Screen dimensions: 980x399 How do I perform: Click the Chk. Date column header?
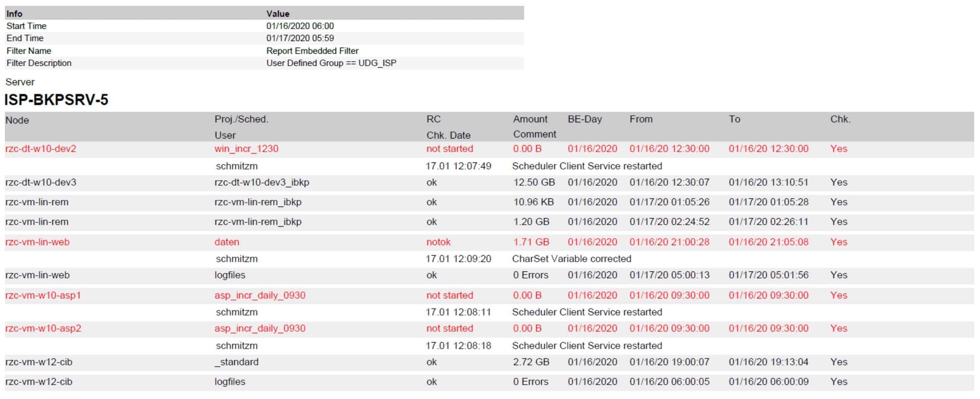(x=448, y=135)
